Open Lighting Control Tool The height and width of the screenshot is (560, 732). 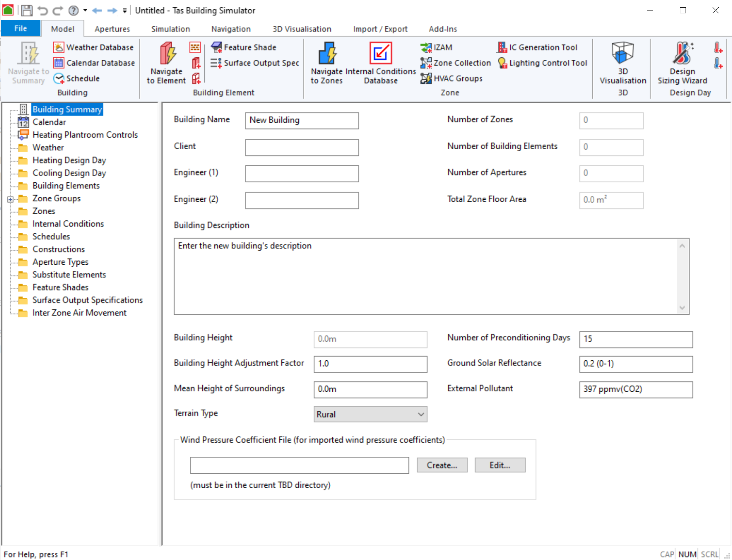coord(542,63)
